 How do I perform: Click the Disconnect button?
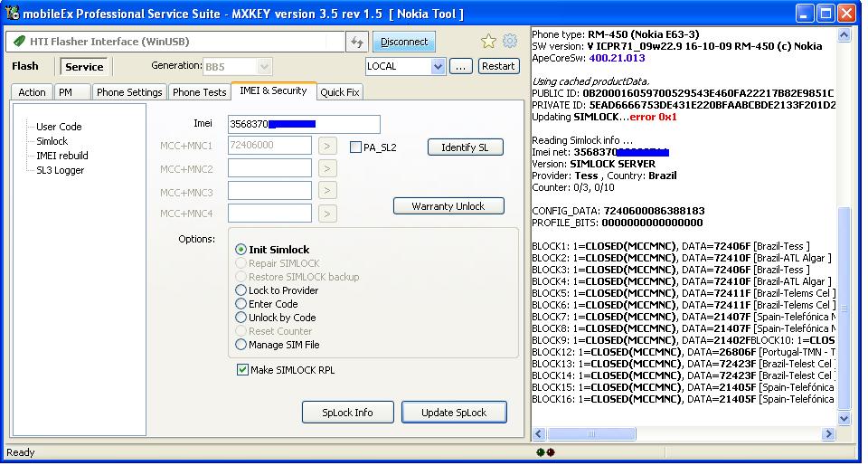point(404,42)
